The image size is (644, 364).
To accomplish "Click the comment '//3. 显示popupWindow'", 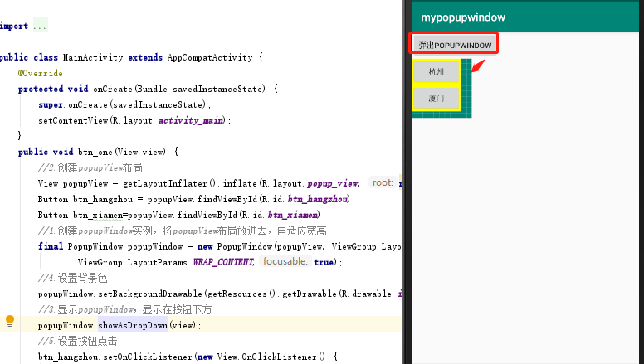I will pyautogui.click(x=86, y=309).
